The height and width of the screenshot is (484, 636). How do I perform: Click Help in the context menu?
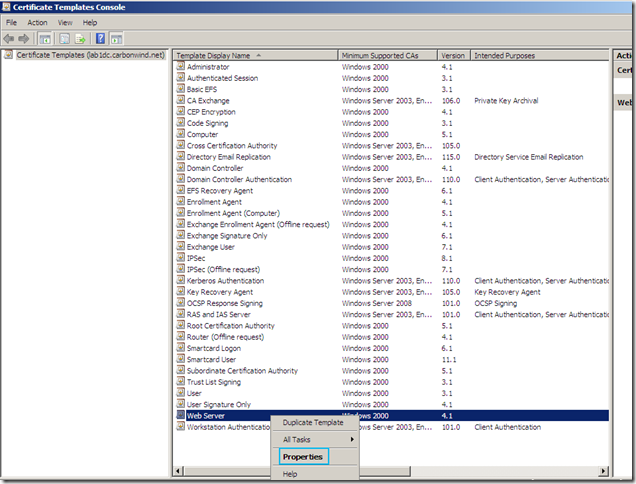(x=290, y=473)
